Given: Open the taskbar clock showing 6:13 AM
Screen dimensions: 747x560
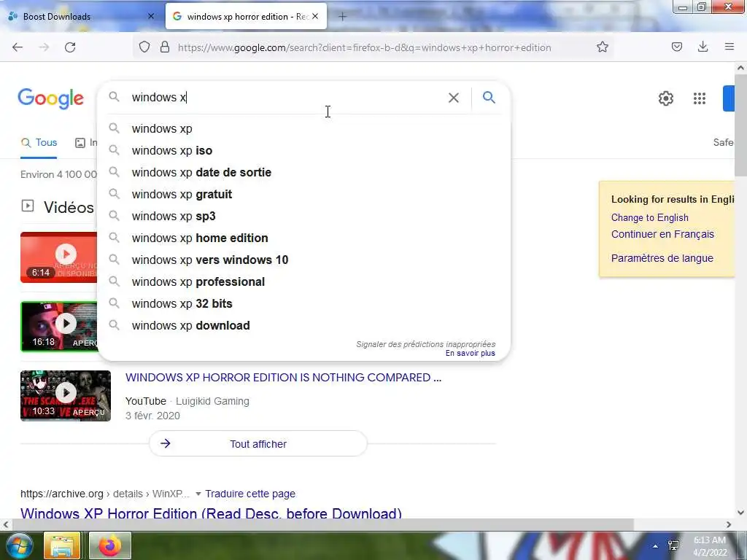Looking at the screenshot, I should [710, 546].
